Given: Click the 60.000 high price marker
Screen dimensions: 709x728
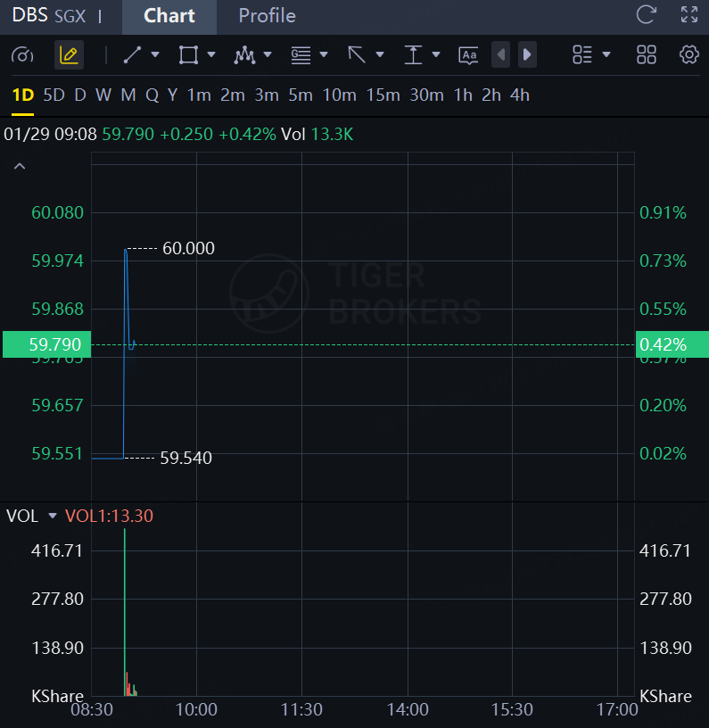Looking at the screenshot, I should coord(188,248).
